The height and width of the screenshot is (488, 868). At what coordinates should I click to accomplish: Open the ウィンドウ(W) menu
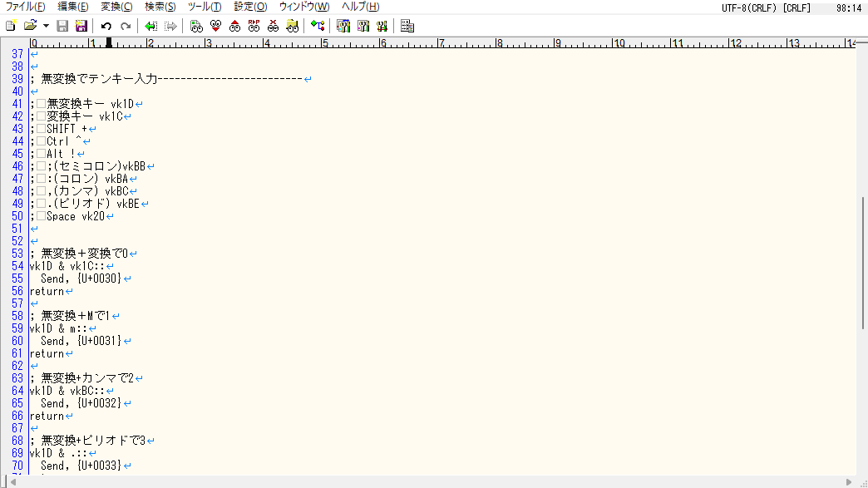(x=304, y=7)
